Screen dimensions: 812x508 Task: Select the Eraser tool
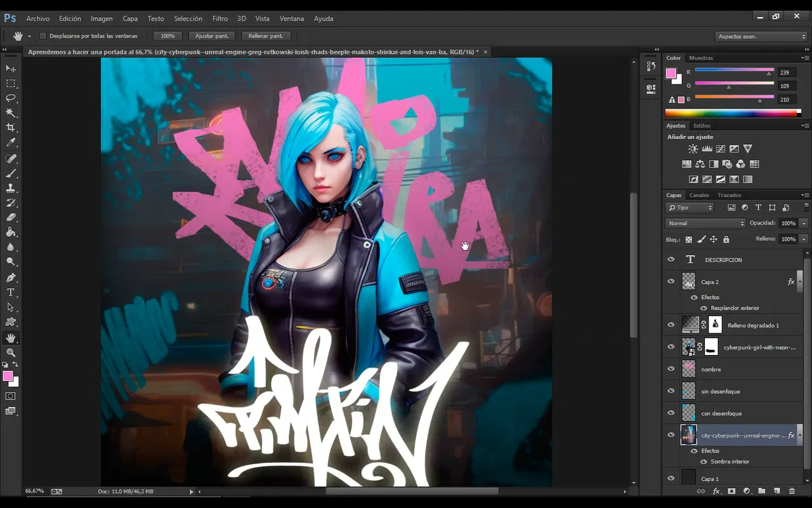point(11,218)
